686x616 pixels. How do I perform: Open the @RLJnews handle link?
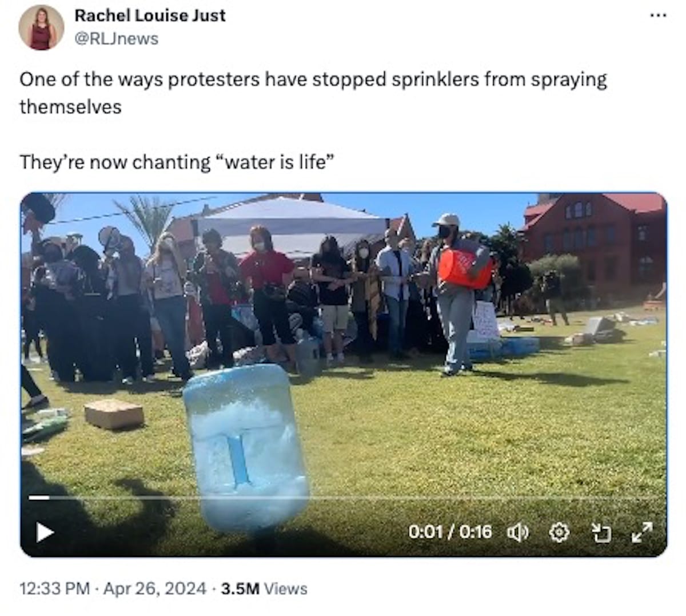point(117,39)
